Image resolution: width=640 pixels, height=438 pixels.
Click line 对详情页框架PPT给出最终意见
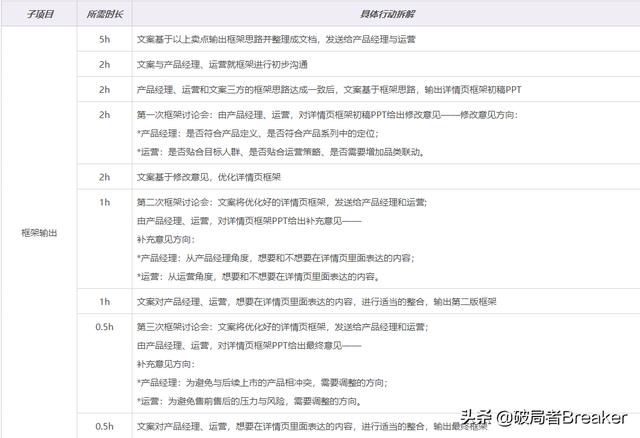pyautogui.click(x=249, y=346)
